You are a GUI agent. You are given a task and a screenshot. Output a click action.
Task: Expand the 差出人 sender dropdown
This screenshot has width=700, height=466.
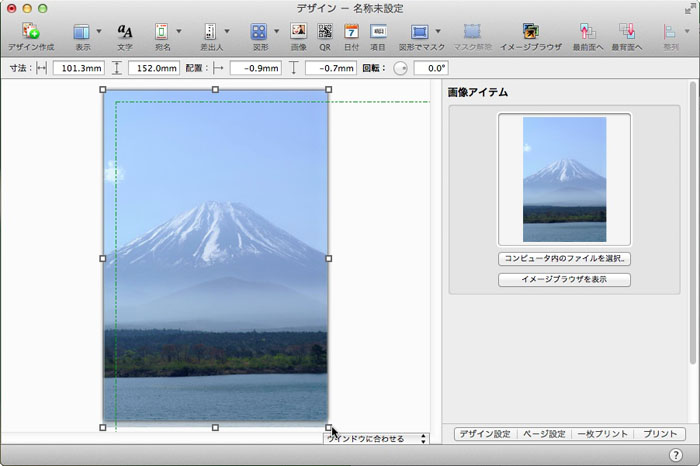pyautogui.click(x=227, y=32)
